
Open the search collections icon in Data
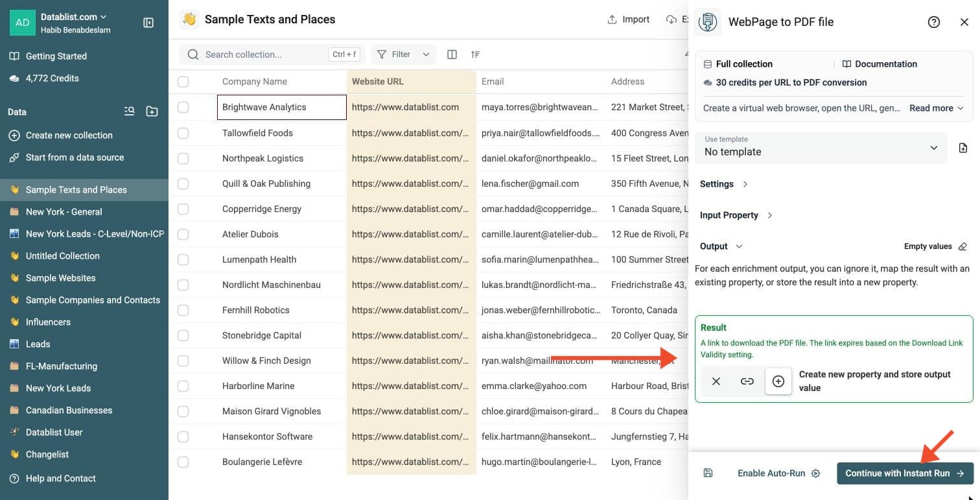(x=130, y=112)
